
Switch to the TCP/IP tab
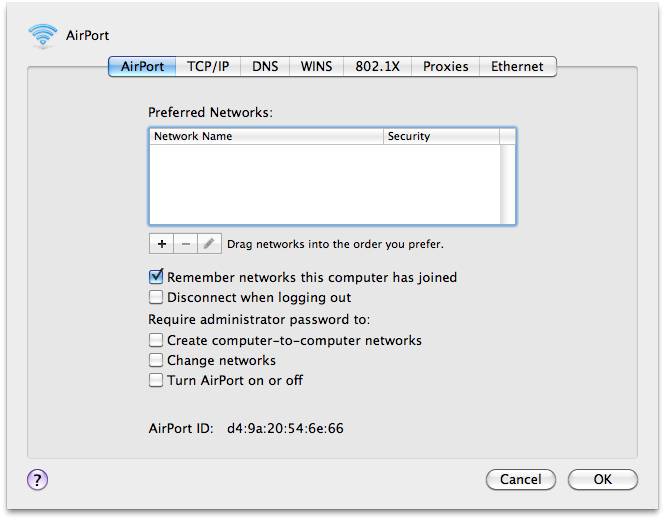tap(208, 67)
